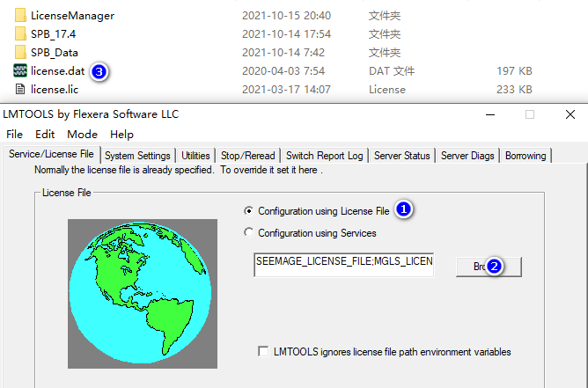
Task: Switch to the Service/License File tab
Action: click(x=51, y=154)
